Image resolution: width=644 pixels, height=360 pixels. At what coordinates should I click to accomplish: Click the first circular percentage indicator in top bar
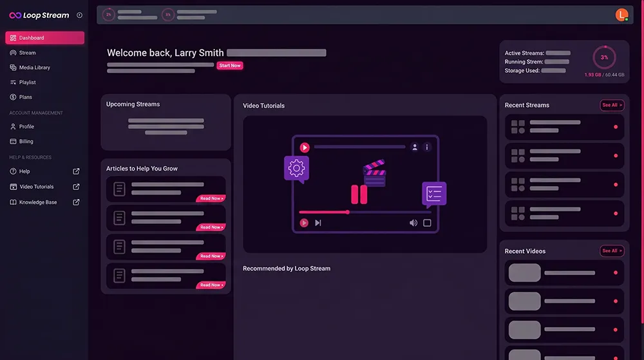(108, 15)
